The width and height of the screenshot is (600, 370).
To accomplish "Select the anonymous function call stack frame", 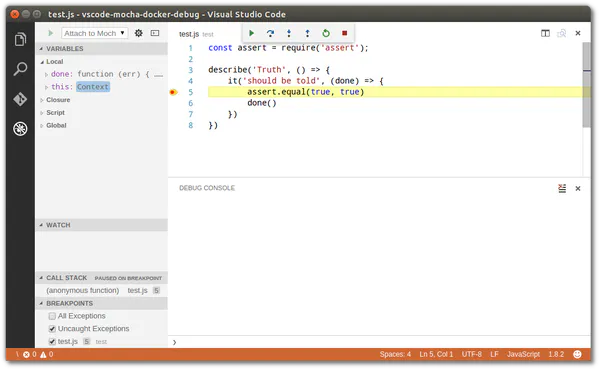I will (101, 290).
